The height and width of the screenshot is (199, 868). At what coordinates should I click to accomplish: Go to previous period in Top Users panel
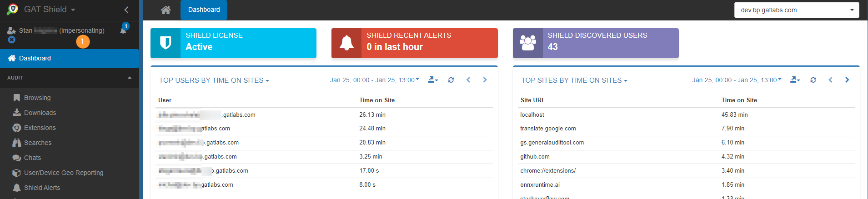click(468, 80)
